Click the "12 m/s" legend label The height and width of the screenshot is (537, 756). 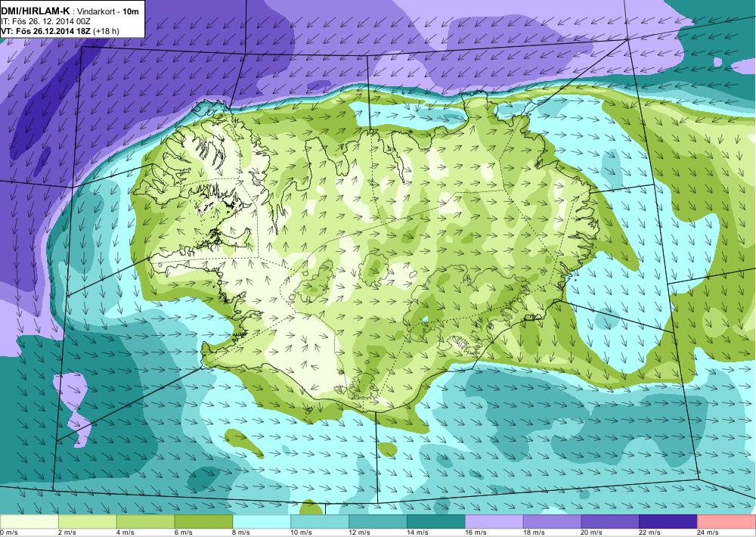point(360,532)
